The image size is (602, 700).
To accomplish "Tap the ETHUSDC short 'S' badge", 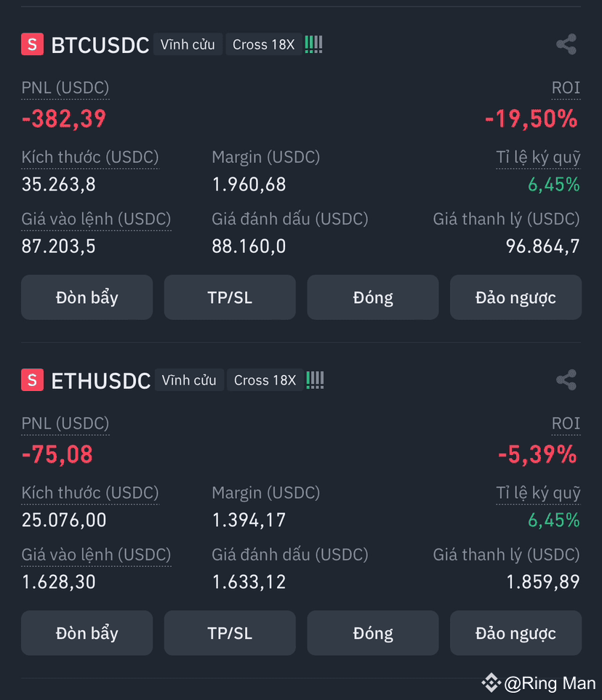I will pos(32,380).
